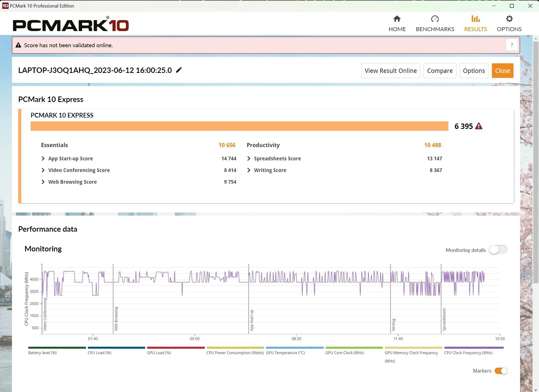Open the result Options button
This screenshot has width=539, height=392.
point(474,71)
